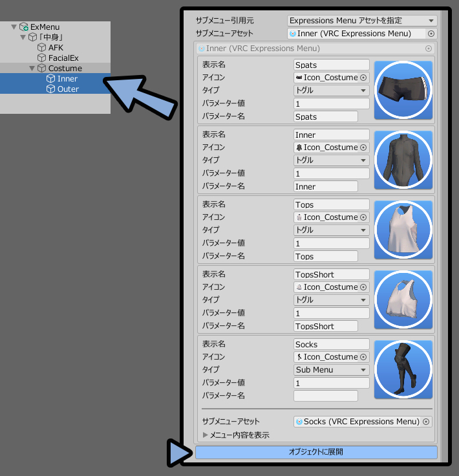Change the Socks Sub Menu type dropdown
This screenshot has height=476, width=459.
[331, 370]
